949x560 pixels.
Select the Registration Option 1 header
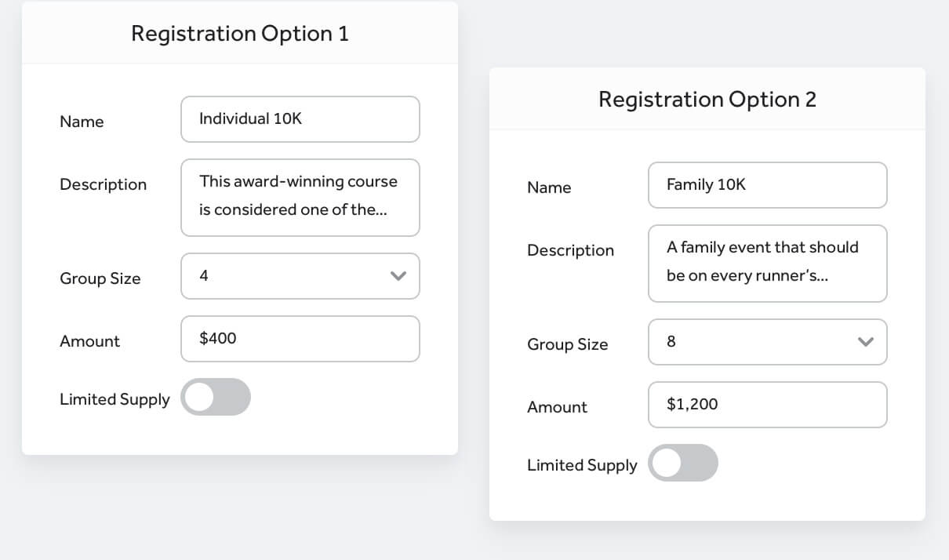point(238,34)
